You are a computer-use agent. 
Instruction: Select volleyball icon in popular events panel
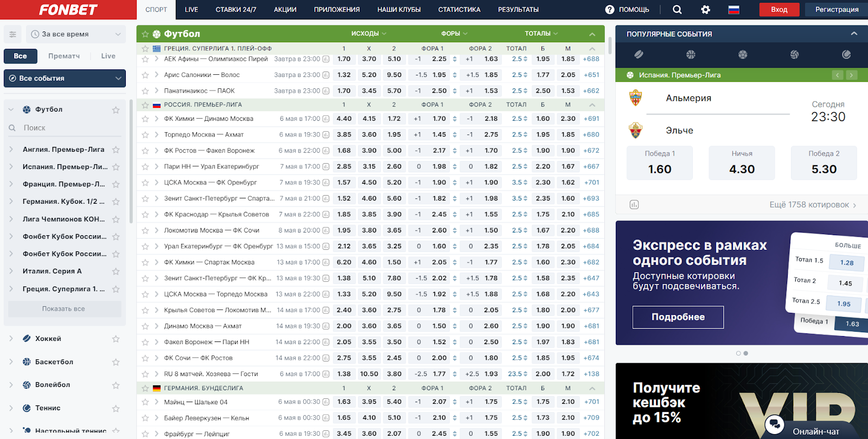pos(794,54)
